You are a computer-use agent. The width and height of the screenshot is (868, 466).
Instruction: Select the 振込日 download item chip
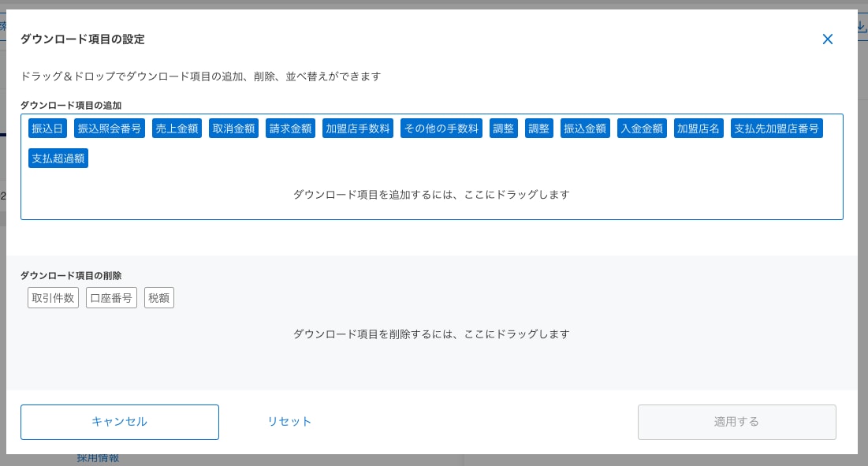pyautogui.click(x=47, y=128)
